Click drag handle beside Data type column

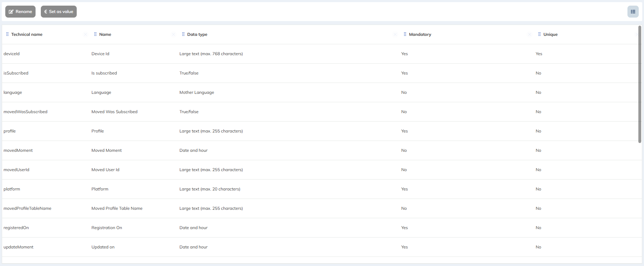[x=183, y=34]
